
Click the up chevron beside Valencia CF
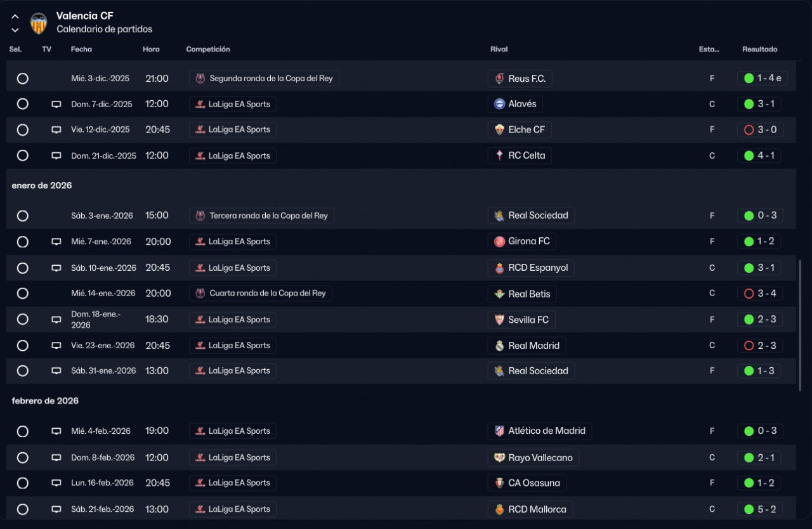15,17
